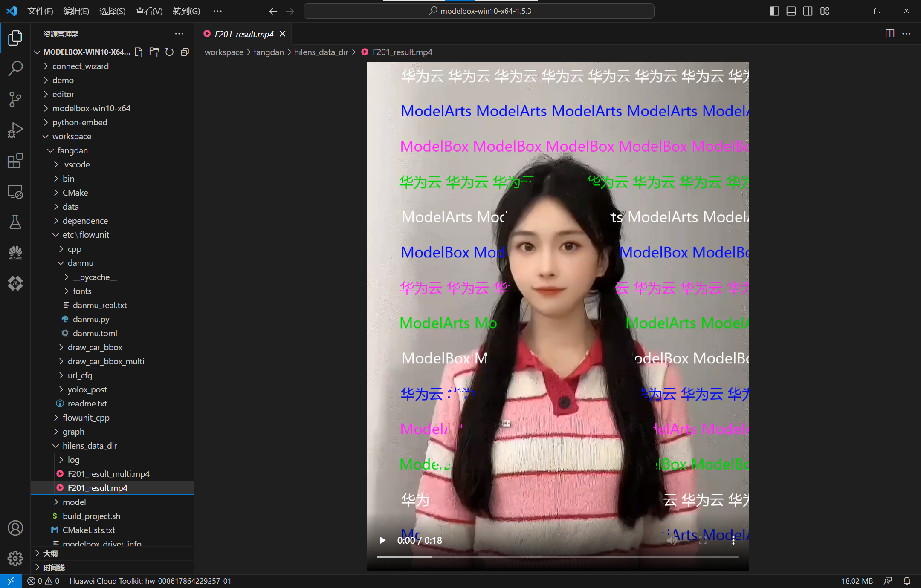Expand the 大纲 outline section

pyautogui.click(x=50, y=553)
